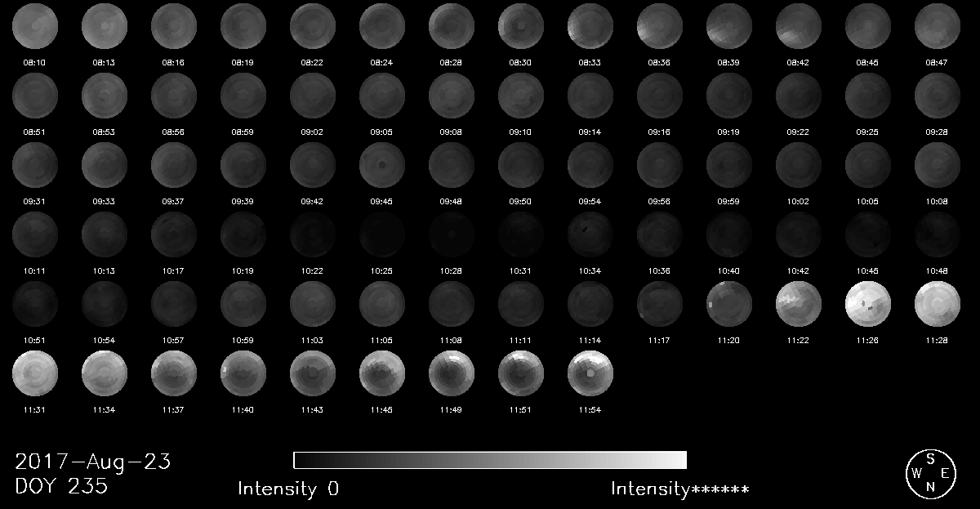Select the 11:49 image thumbnail
This screenshot has width=980, height=509.
coord(452,373)
